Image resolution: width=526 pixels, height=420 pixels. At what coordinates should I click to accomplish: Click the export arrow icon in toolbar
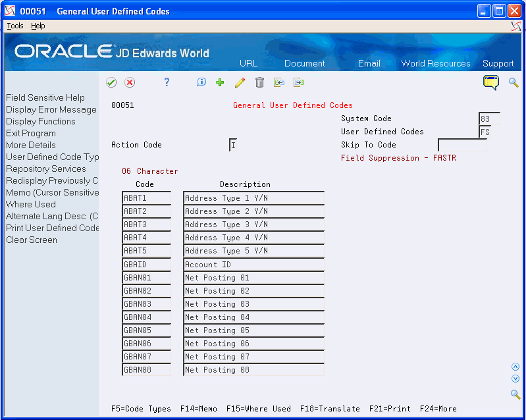(299, 82)
